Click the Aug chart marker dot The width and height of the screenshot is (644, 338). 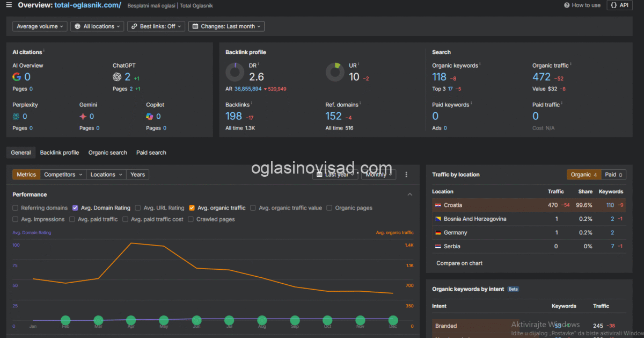pos(262,320)
